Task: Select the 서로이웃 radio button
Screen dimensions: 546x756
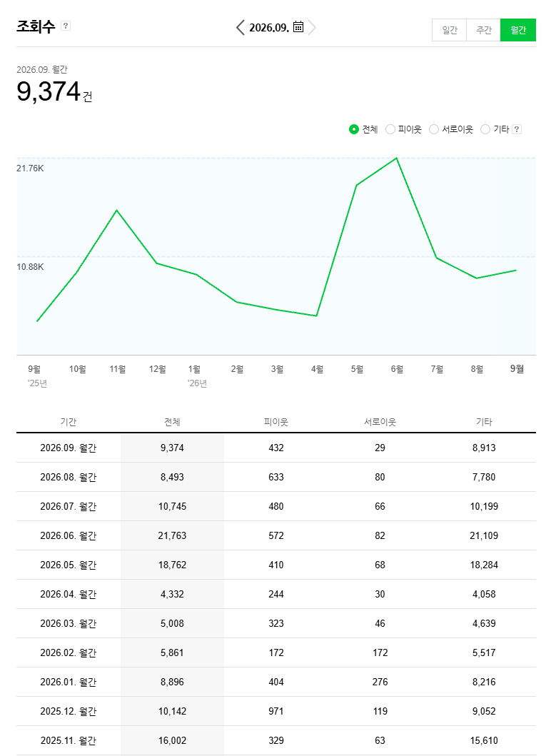Action: [x=434, y=129]
